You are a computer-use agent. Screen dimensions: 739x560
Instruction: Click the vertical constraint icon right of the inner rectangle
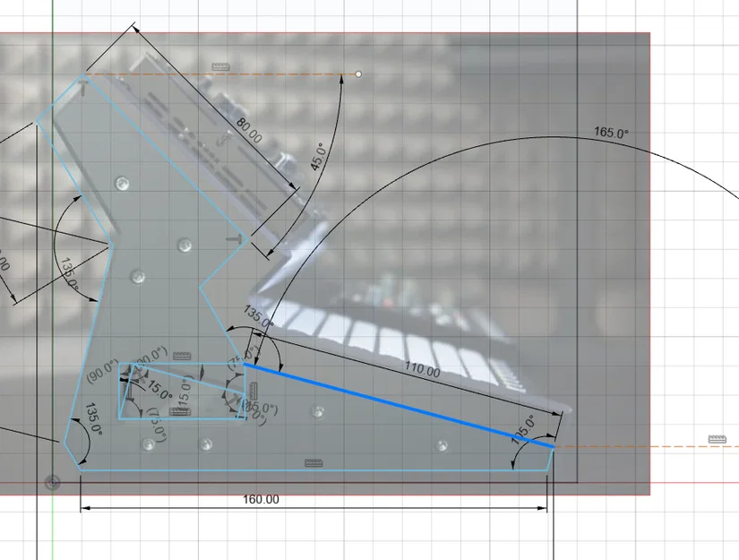[253, 392]
